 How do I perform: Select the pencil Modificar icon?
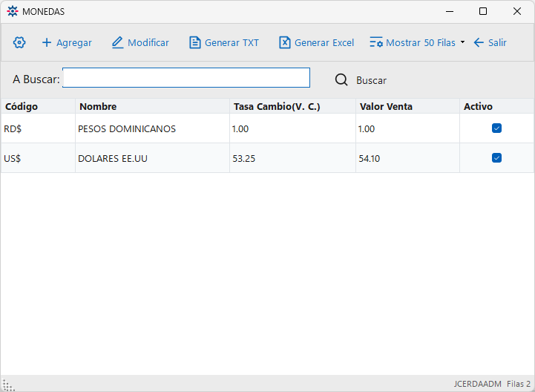click(x=117, y=42)
